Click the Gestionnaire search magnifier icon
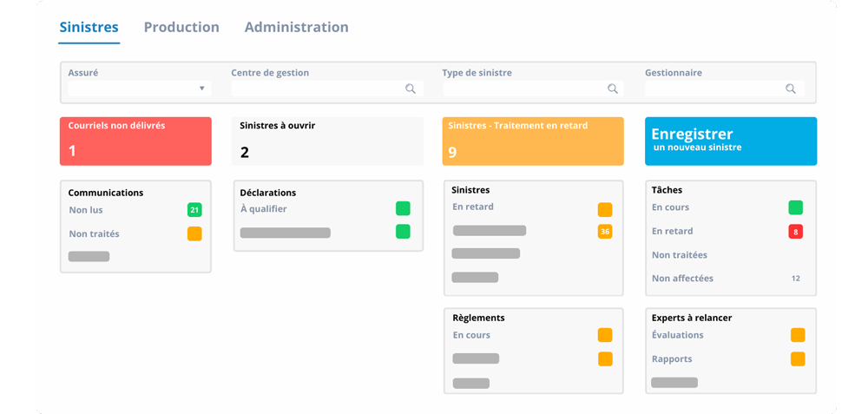The height and width of the screenshot is (414, 868). pos(791,89)
